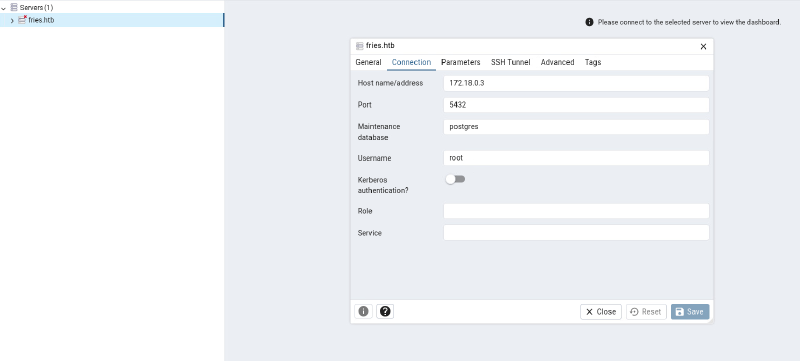Expand the fries.htb server node
Image resolution: width=800 pixels, height=361 pixels.
point(12,21)
